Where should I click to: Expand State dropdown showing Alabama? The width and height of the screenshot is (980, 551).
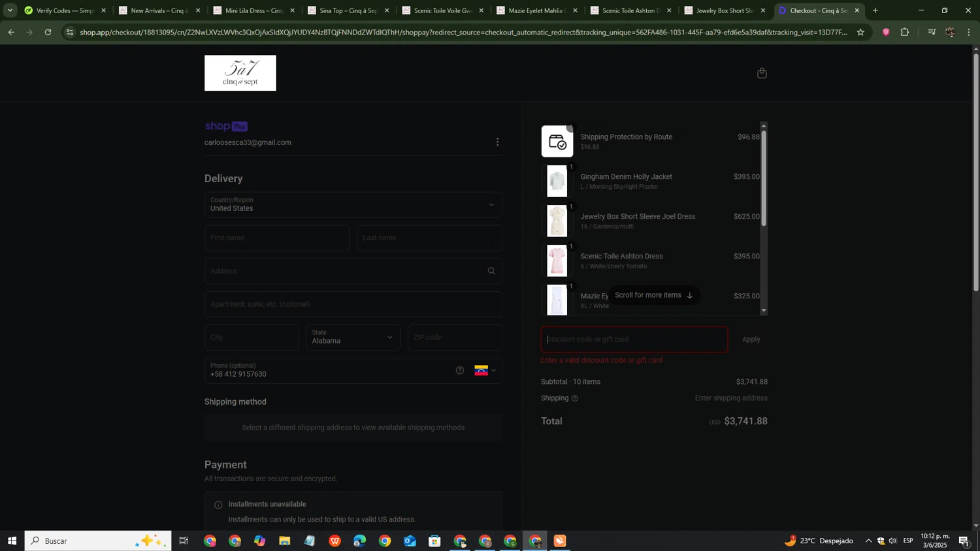tap(353, 338)
